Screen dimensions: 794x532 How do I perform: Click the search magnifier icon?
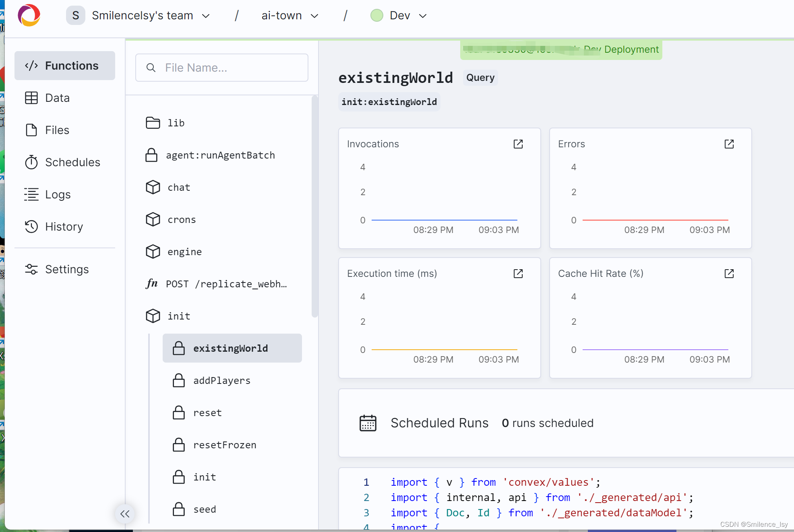point(151,68)
